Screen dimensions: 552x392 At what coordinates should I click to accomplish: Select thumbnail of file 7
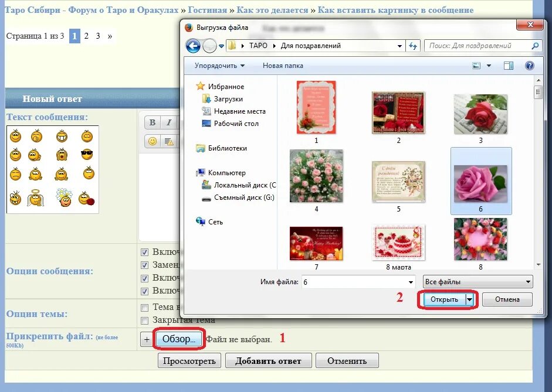click(x=316, y=243)
